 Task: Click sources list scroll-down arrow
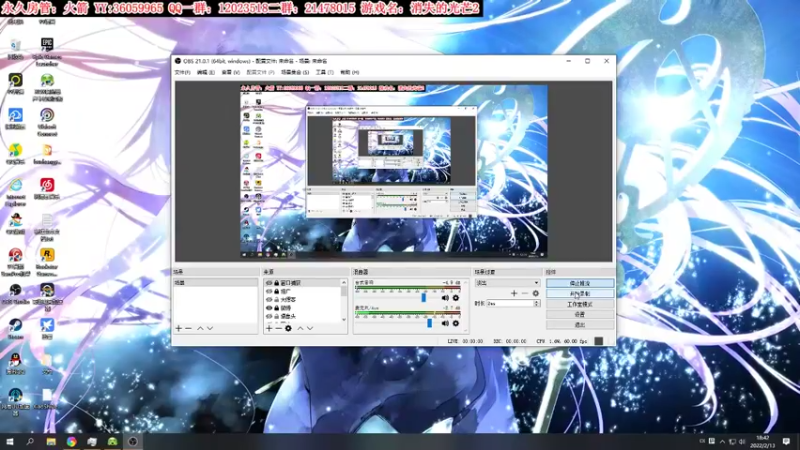tap(344, 319)
